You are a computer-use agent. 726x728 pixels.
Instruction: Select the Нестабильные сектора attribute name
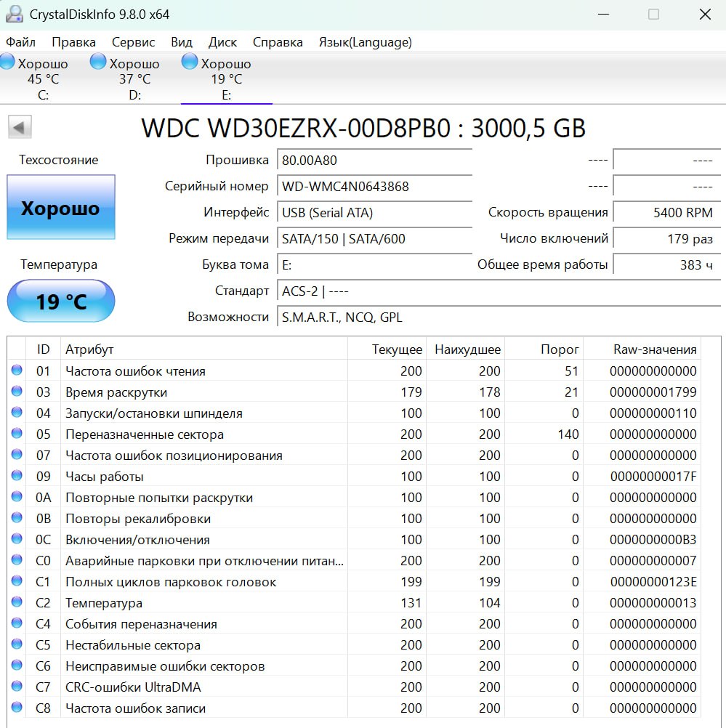(x=133, y=645)
